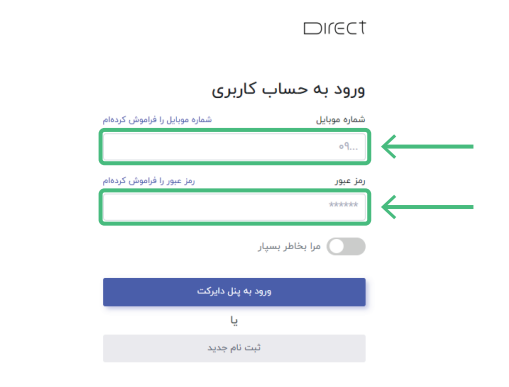Click the asterisks placeholder in password field
This screenshot has height=387, width=509.
pos(343,204)
